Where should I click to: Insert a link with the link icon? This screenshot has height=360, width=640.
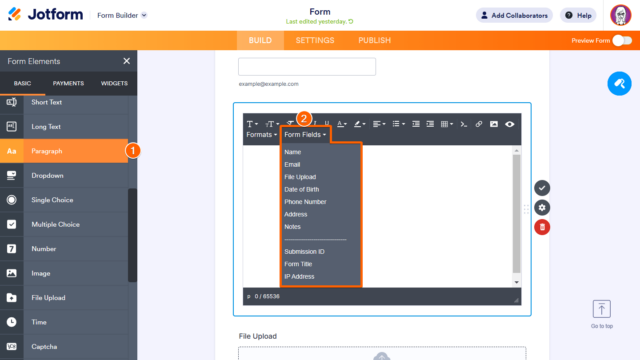478,124
